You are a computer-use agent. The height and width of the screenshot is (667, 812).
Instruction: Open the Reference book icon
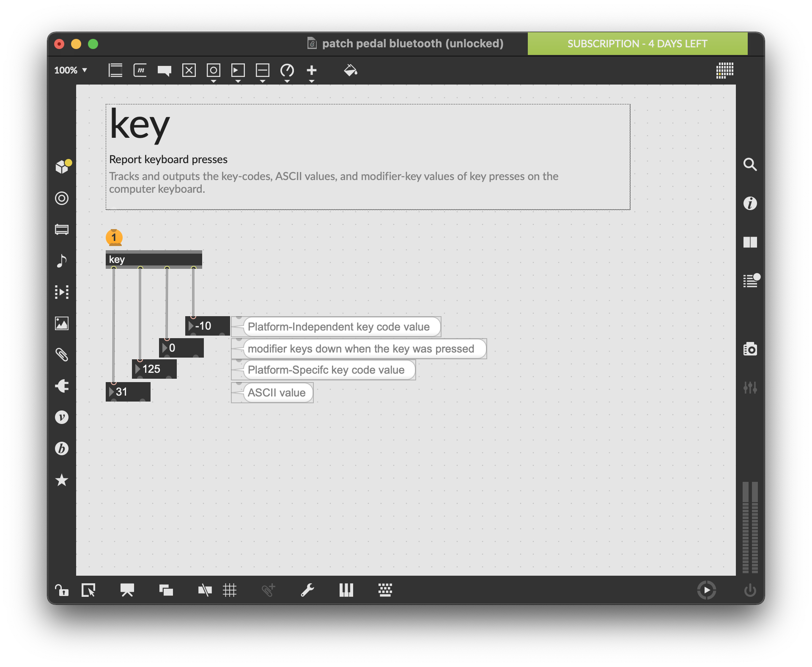(750, 242)
